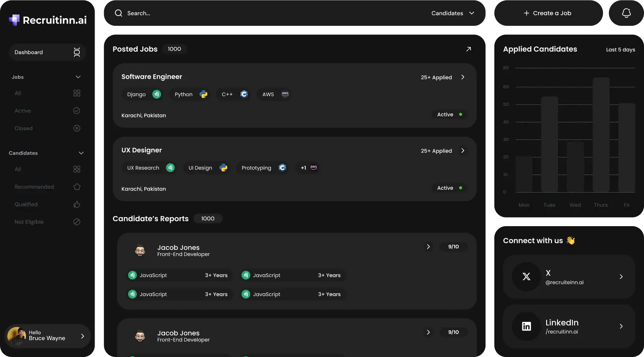Click the Create a Job button

click(547, 13)
